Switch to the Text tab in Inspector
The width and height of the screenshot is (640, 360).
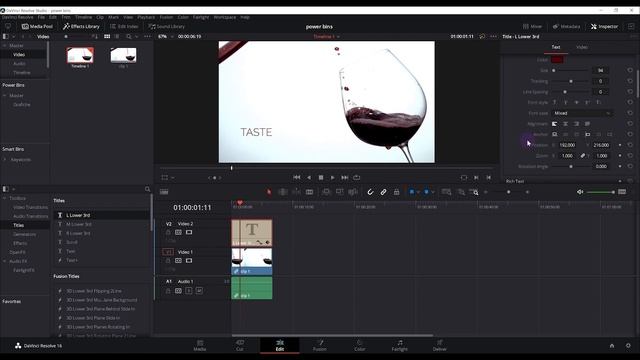556,47
